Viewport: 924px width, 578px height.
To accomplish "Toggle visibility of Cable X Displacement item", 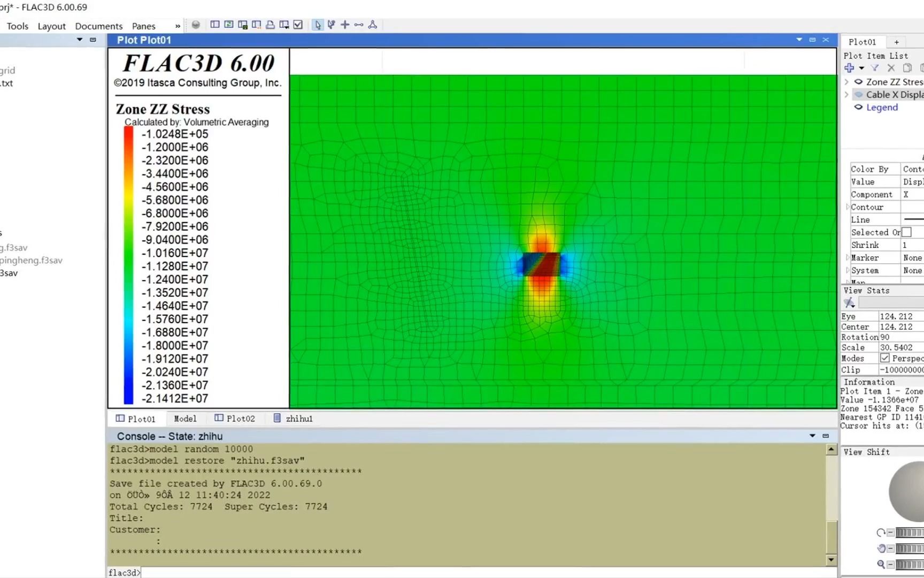I will pyautogui.click(x=858, y=94).
